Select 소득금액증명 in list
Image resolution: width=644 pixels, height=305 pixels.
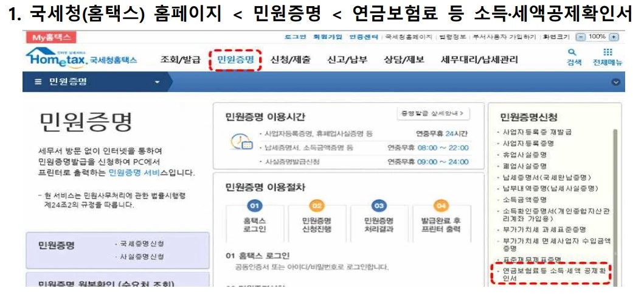click(525, 199)
